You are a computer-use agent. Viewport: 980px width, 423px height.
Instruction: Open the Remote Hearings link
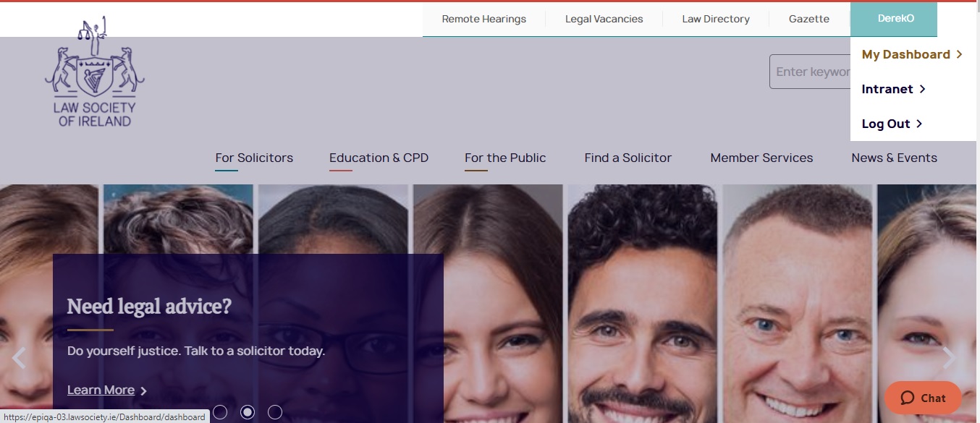(x=483, y=19)
